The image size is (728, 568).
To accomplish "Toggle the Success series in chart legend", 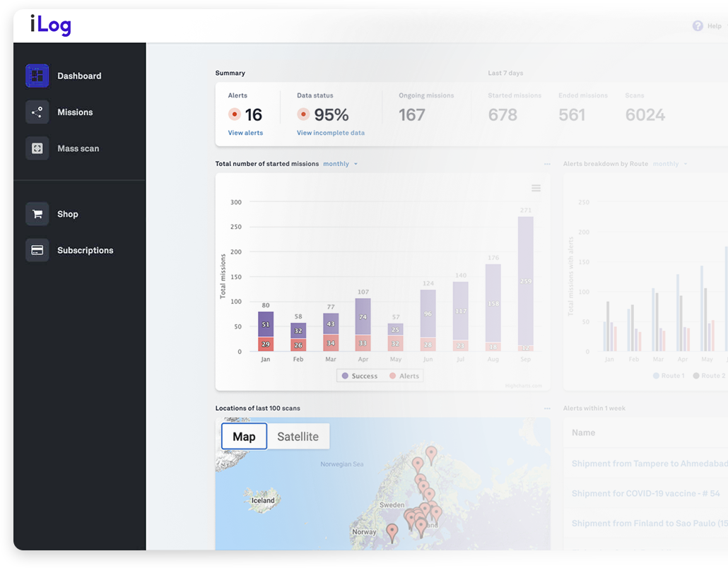I will (x=360, y=376).
